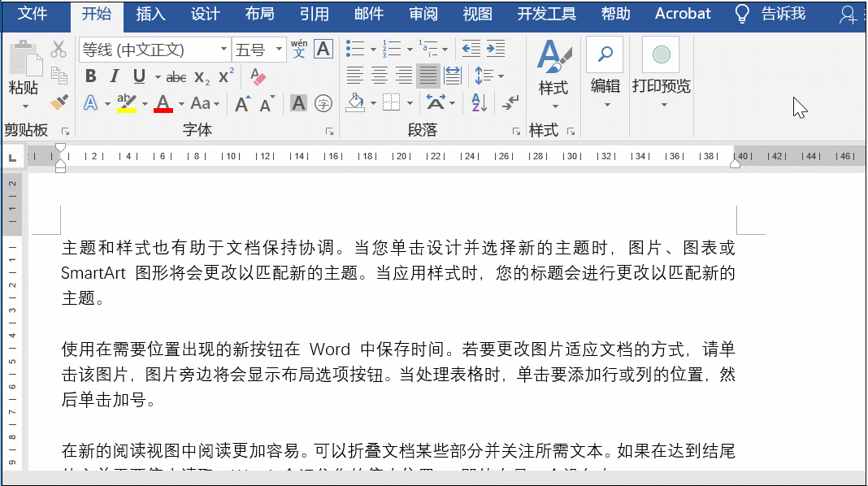Viewport: 868px width, 486px height.
Task: Click the distributed alignment icon
Action: tap(452, 76)
